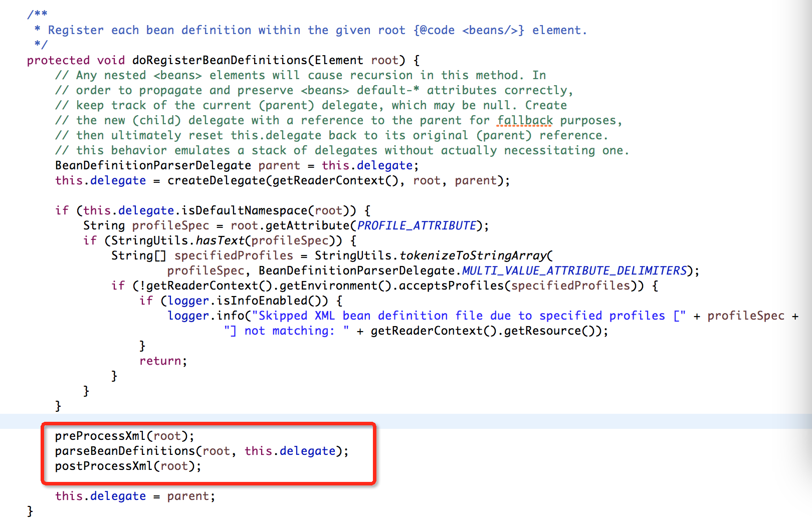
Task: Click the specifiedProfiles variable declaration
Action: [x=234, y=255]
